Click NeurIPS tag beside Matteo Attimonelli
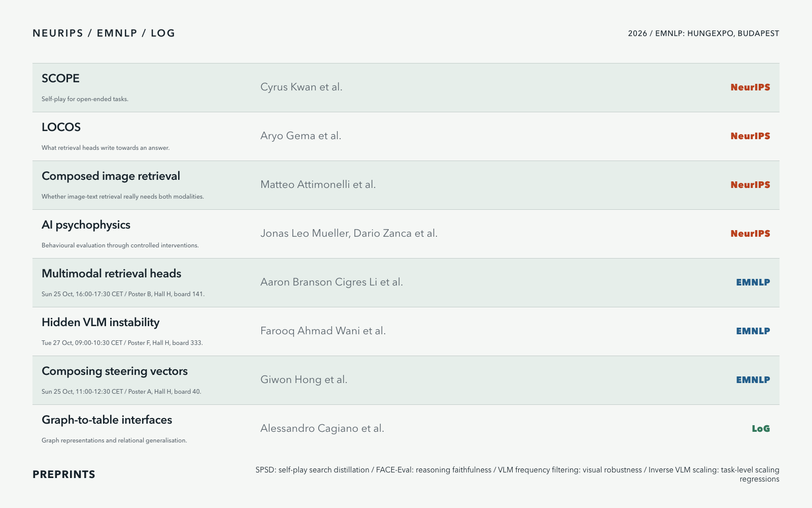The width and height of the screenshot is (812, 508). click(750, 185)
